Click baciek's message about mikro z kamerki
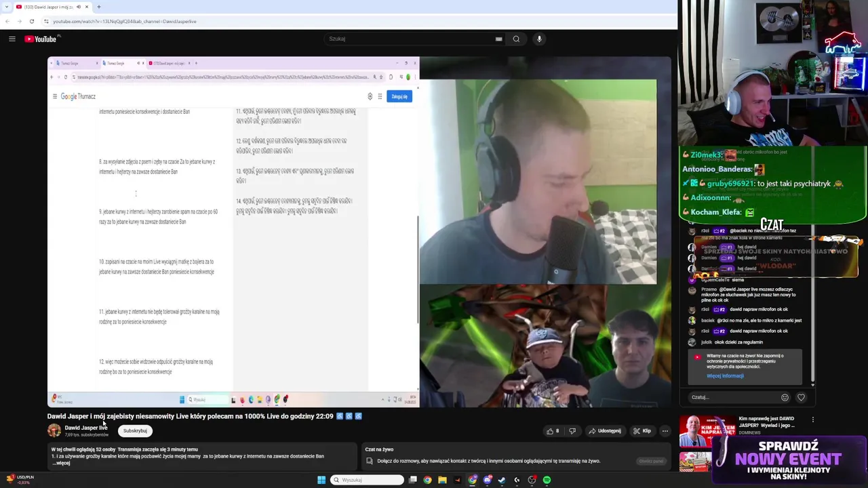868x488 pixels. [x=759, y=321]
